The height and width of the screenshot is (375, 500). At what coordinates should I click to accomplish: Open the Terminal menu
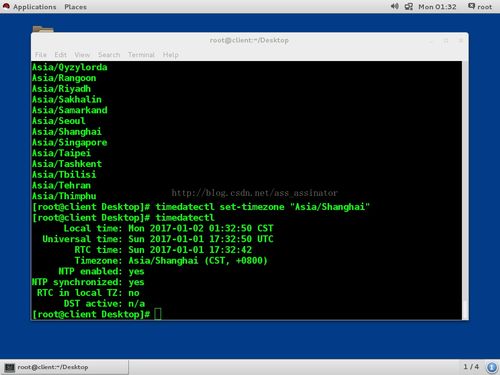point(141,55)
